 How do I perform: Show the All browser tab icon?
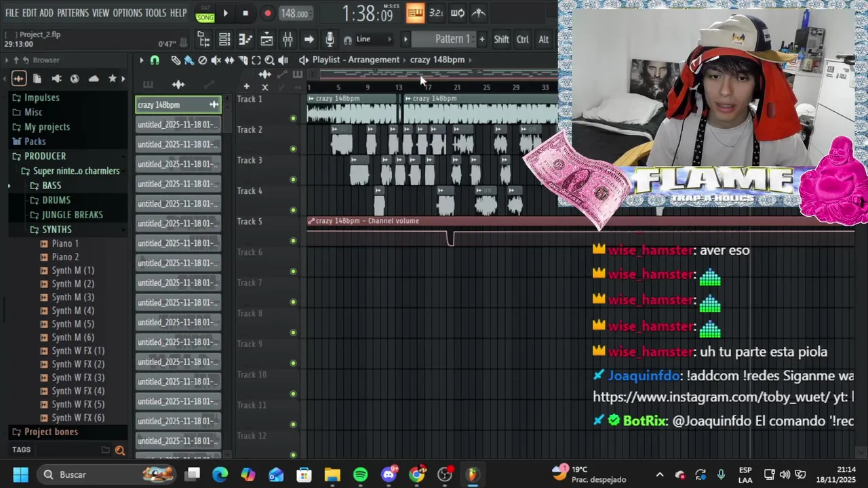(x=18, y=79)
